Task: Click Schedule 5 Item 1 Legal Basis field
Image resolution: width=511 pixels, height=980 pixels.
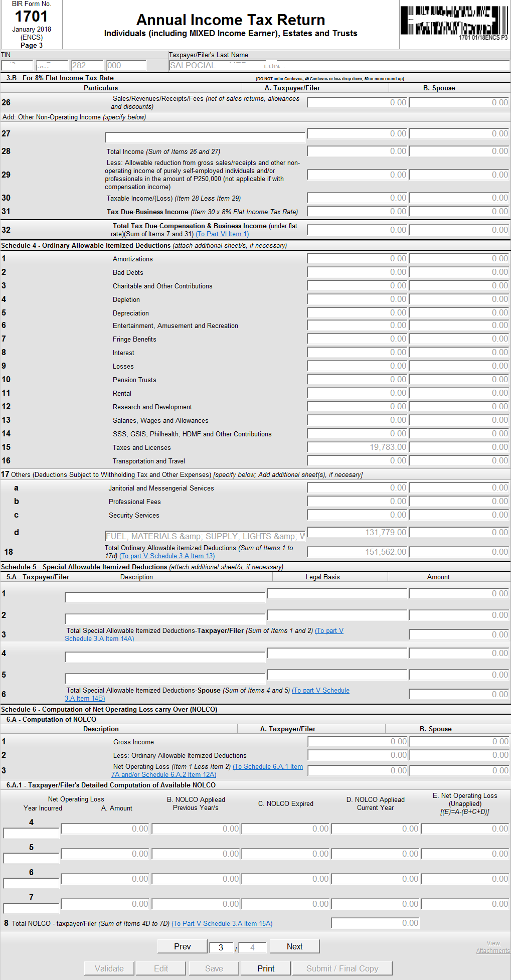Action: click(x=337, y=594)
